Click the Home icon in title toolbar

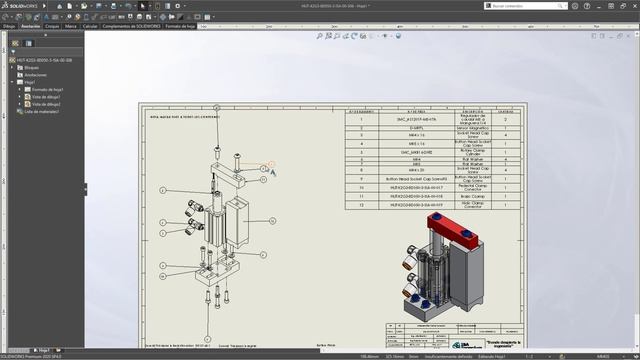[59, 6]
